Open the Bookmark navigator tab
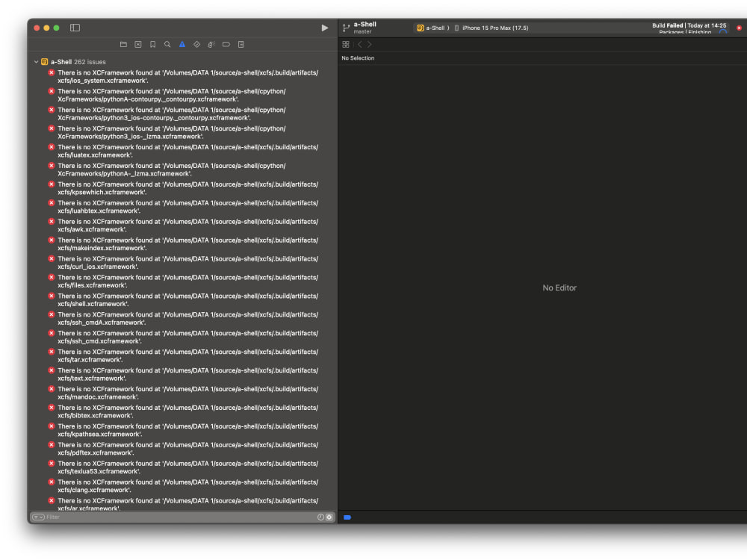Viewport: 747px width, 560px height. [x=153, y=44]
